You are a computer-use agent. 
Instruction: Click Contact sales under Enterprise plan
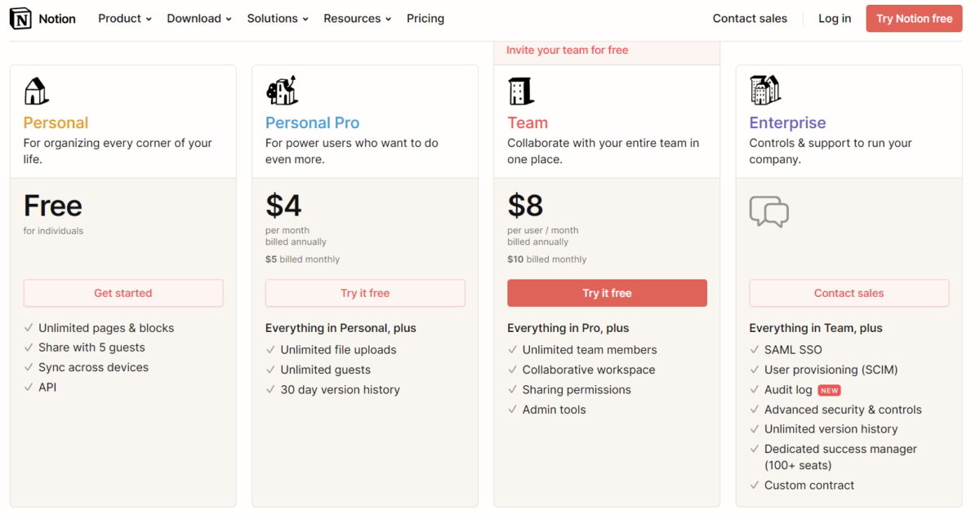point(849,293)
